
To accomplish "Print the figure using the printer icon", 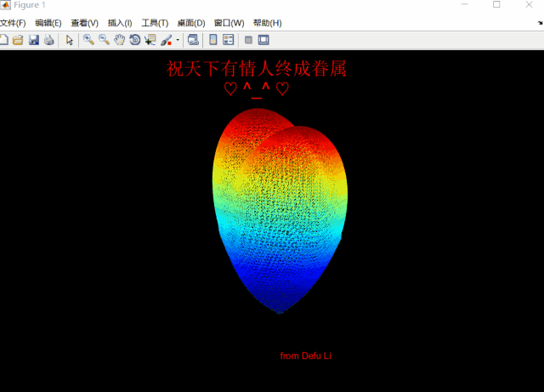I will pos(49,40).
